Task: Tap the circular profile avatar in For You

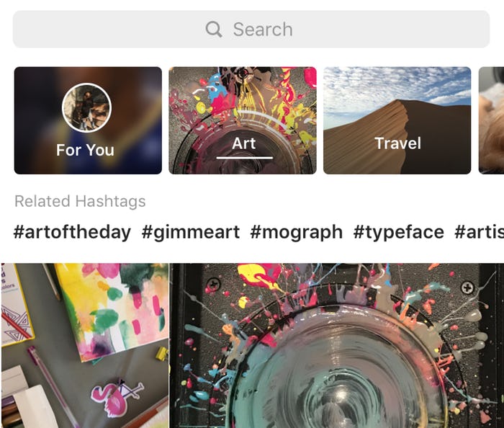Action: coord(86,107)
